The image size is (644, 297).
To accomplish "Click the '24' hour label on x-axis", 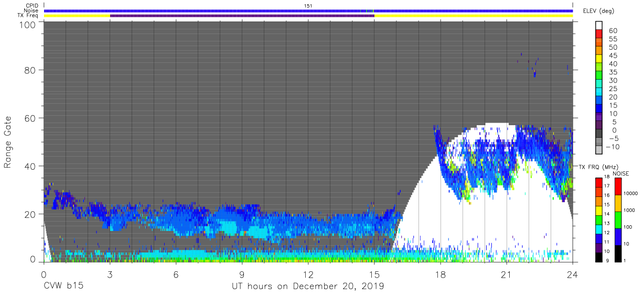I will pyautogui.click(x=573, y=273).
